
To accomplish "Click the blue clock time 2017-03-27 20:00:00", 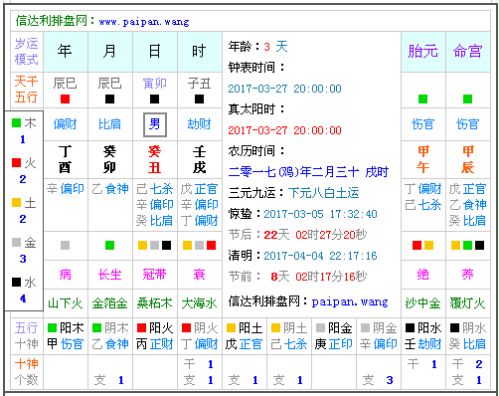I will pos(285,89).
